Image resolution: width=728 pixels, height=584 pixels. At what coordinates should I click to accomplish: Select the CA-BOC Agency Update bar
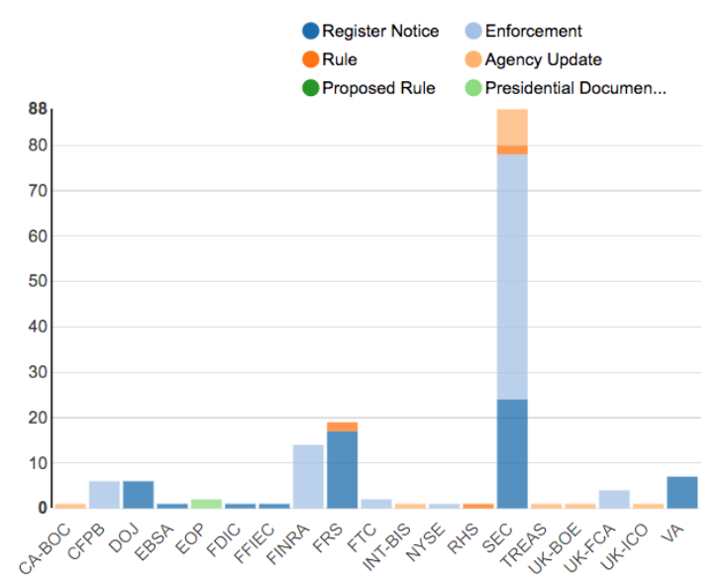(x=70, y=506)
